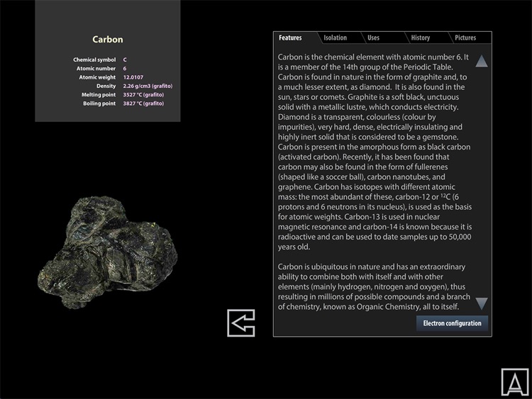Click melting point value 3527 °C
The height and width of the screenshot is (399, 532).
143,95
